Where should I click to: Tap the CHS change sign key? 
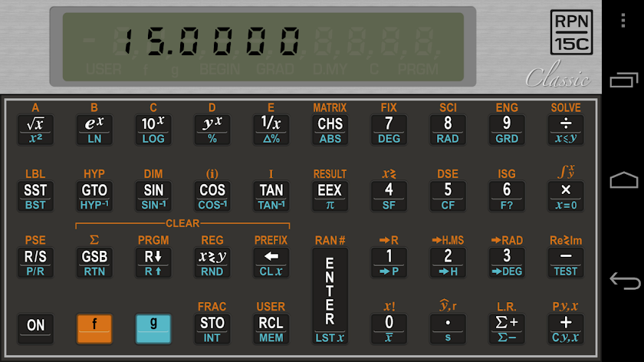coord(330,130)
